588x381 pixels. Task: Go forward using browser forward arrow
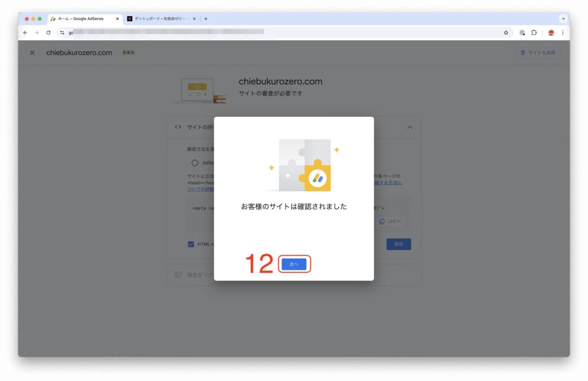[x=37, y=33]
